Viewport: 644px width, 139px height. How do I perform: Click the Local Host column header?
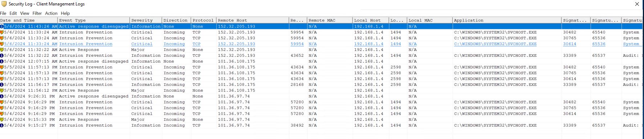371,20
